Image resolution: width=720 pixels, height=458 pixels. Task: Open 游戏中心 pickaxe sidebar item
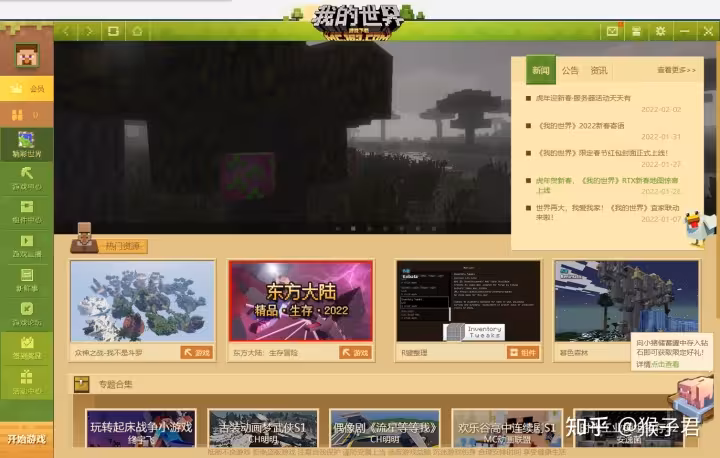27,179
